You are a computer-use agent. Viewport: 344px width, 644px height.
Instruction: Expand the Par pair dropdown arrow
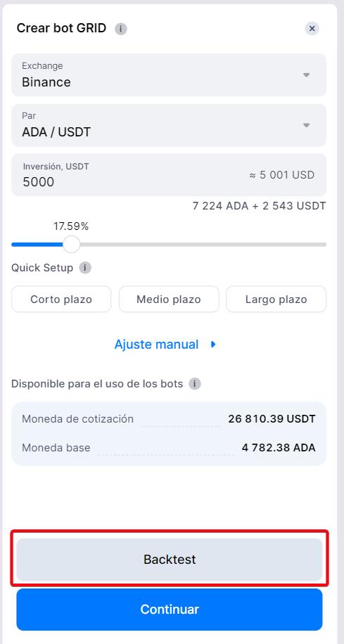[x=306, y=125]
